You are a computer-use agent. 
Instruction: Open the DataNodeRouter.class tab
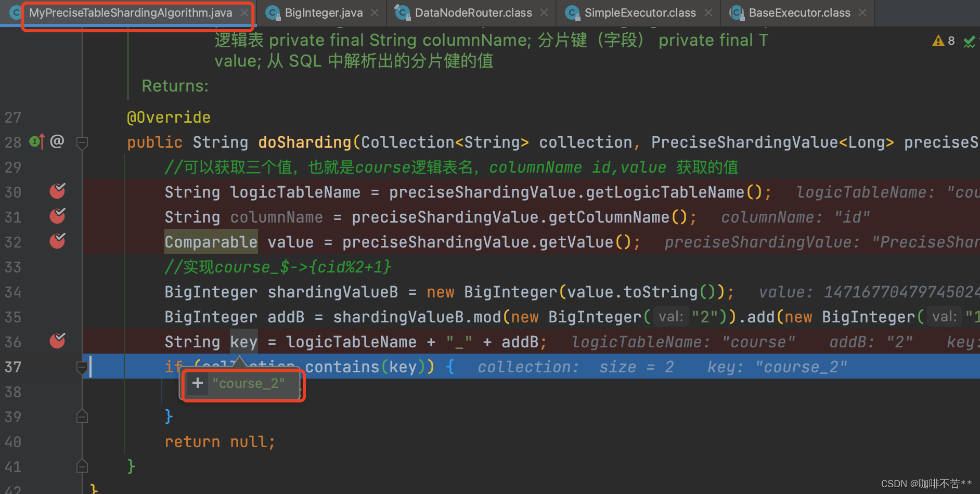tap(473, 12)
